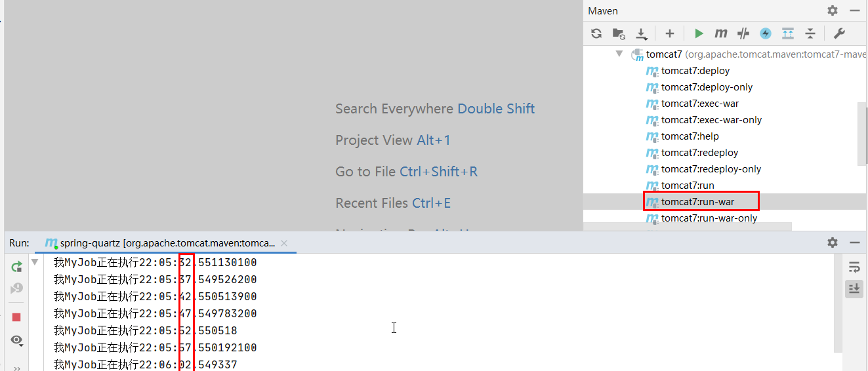Click console line ending 550513900
Image resolution: width=868 pixels, height=371 pixels.
coord(155,297)
